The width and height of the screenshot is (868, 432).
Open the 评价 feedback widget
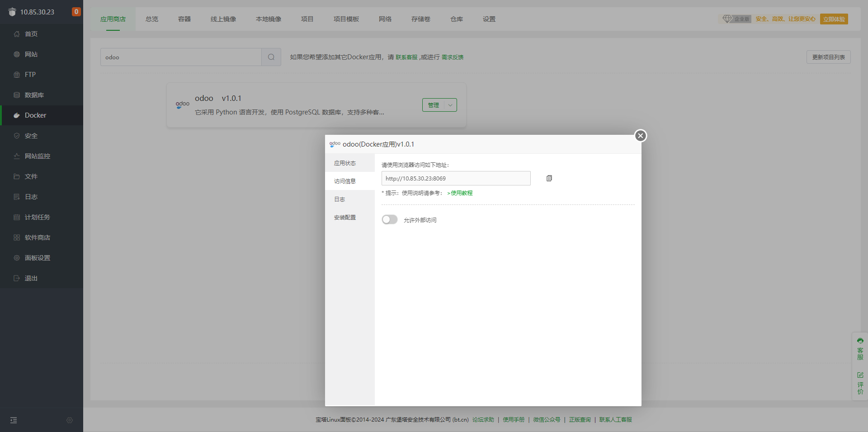860,383
